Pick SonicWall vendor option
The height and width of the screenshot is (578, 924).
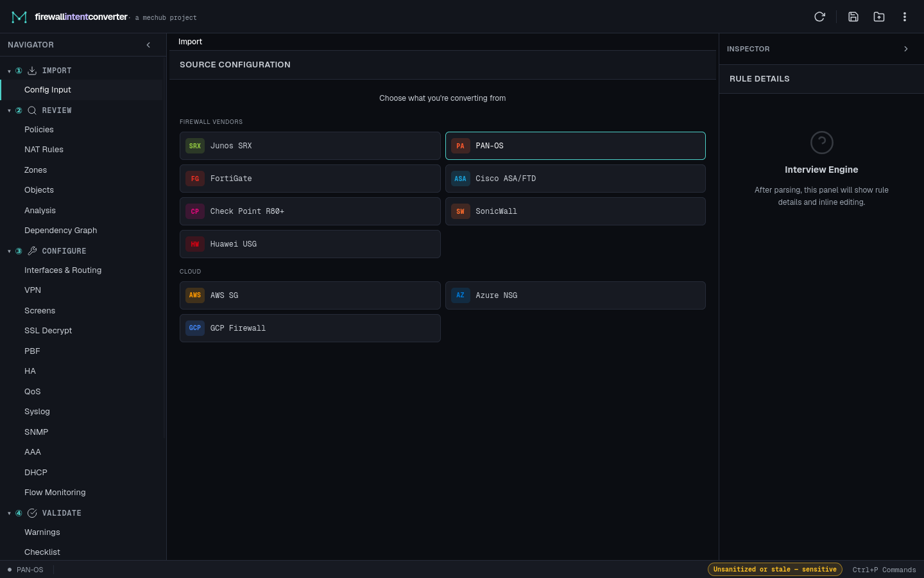[x=576, y=211]
